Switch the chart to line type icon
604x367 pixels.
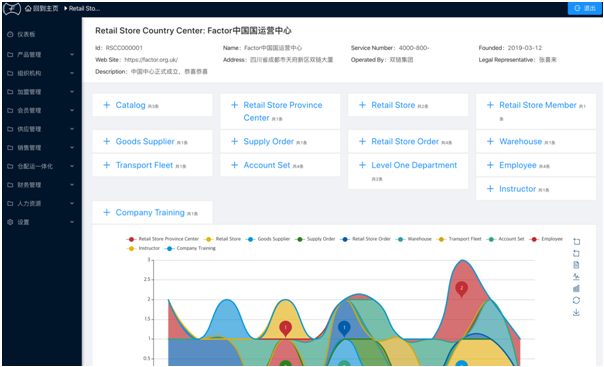coord(576,277)
